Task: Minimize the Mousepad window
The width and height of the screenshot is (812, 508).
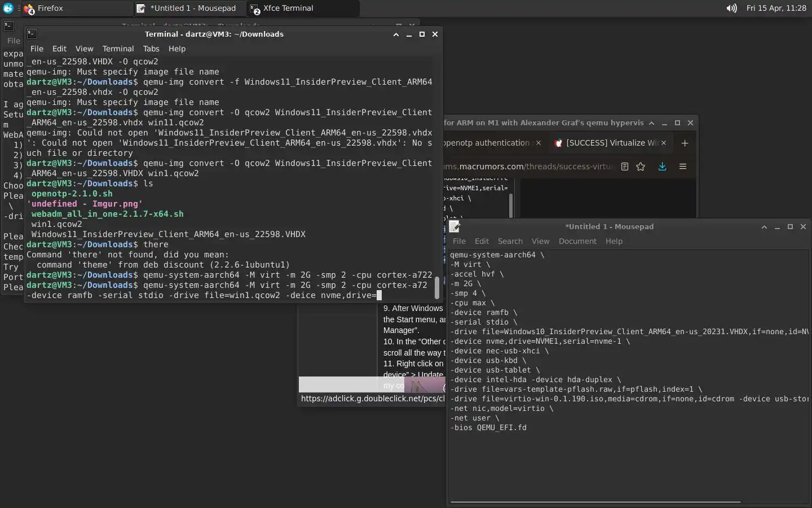Action: coord(777,226)
